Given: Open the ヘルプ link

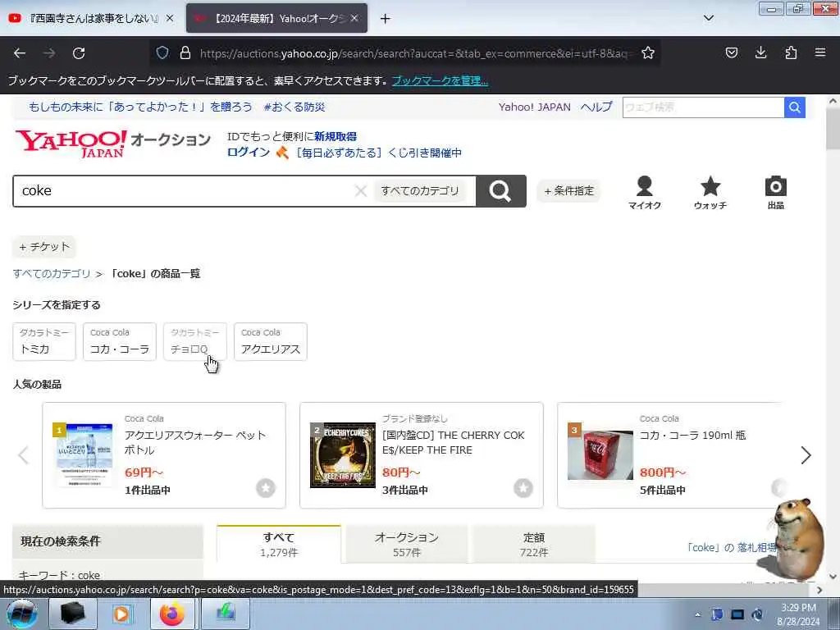Looking at the screenshot, I should click(x=597, y=107).
